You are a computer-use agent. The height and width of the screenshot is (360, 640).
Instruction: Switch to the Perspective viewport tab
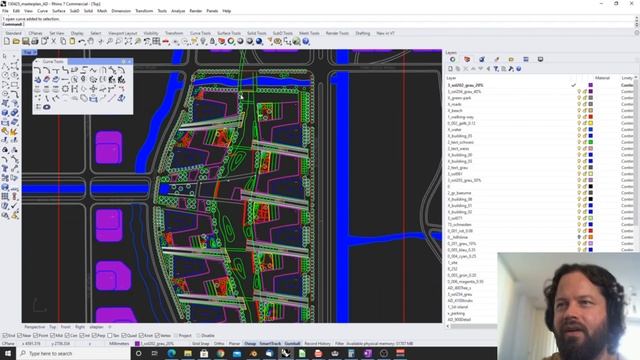coord(35,327)
